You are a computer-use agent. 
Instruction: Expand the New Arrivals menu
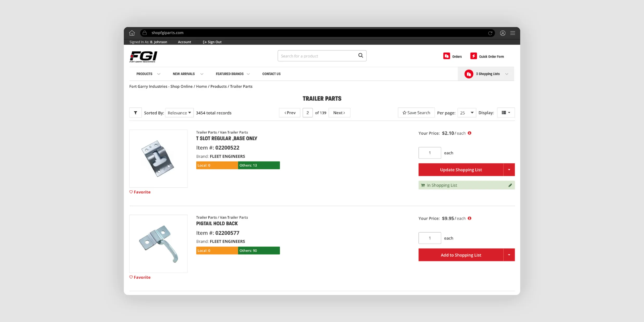pos(188,74)
